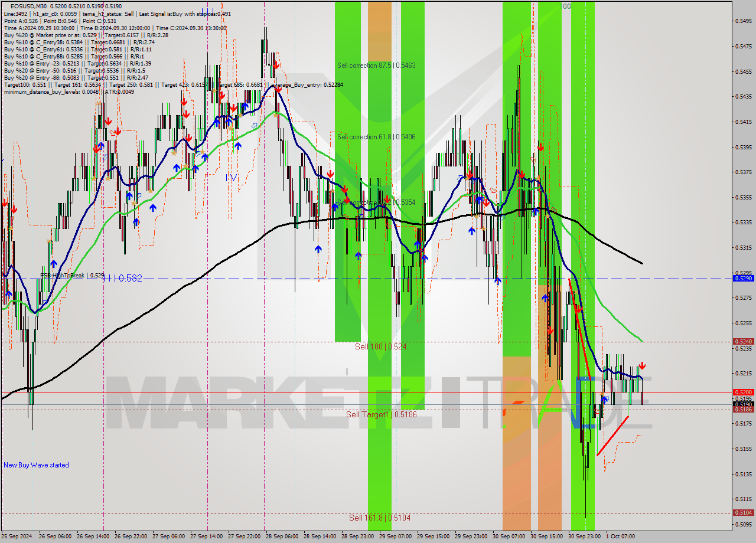This screenshot has width=756, height=543.
Task: Click the 0.5495 price on the scale
Action: pyautogui.click(x=742, y=21)
